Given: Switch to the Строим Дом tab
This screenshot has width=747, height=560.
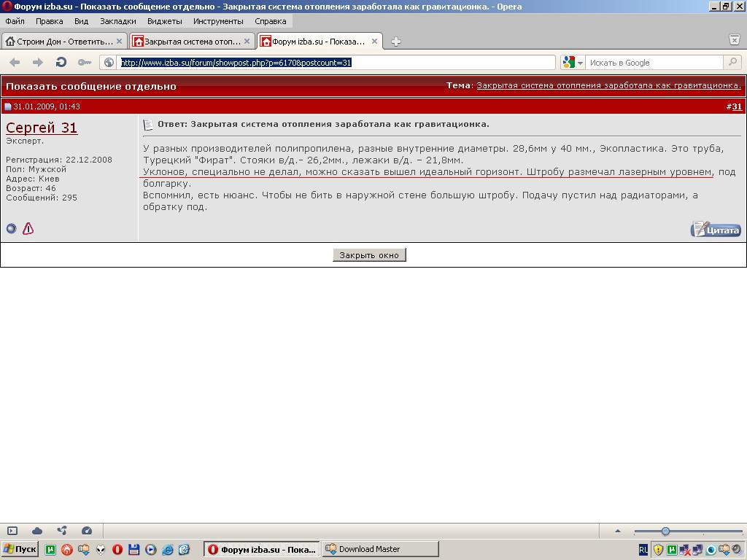Looking at the screenshot, I should click(64, 42).
